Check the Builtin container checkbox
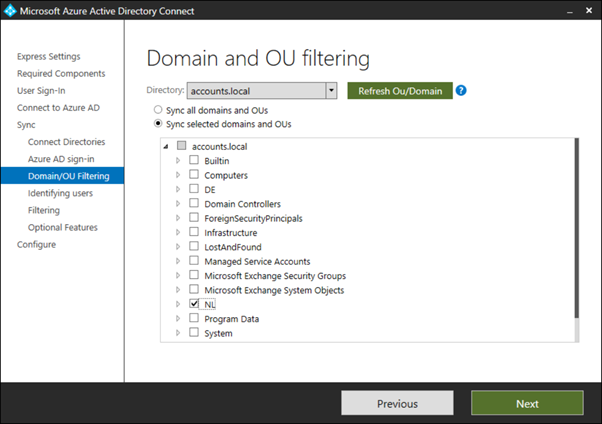 [x=194, y=160]
